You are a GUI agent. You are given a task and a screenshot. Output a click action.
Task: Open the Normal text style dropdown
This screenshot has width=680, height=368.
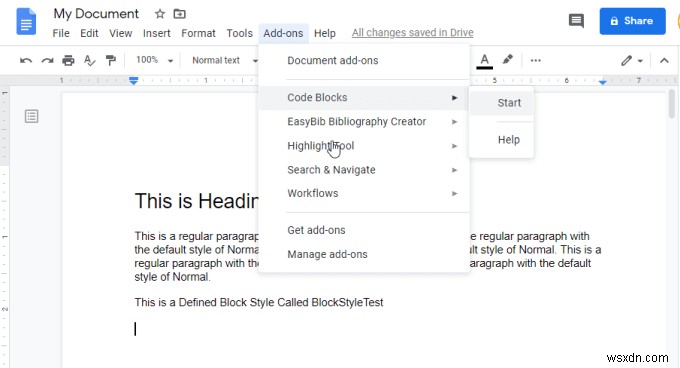[225, 60]
